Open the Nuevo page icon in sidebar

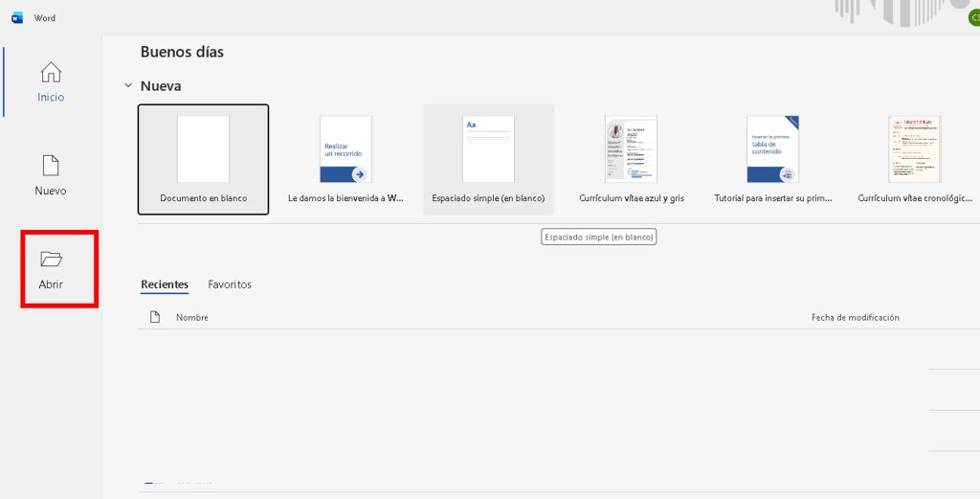pyautogui.click(x=51, y=165)
